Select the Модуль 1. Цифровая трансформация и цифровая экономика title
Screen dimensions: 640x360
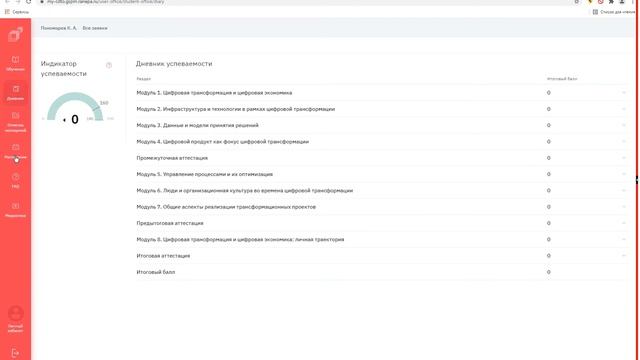[x=214, y=93]
